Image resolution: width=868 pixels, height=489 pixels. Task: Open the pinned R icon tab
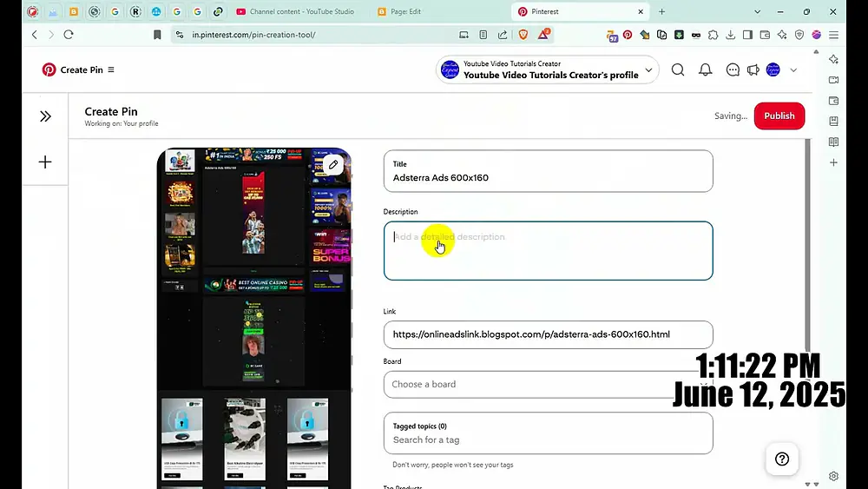tap(135, 11)
